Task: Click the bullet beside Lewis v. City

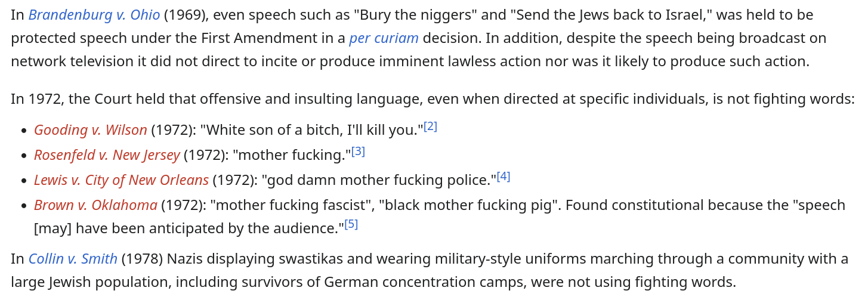Action: tap(24, 181)
